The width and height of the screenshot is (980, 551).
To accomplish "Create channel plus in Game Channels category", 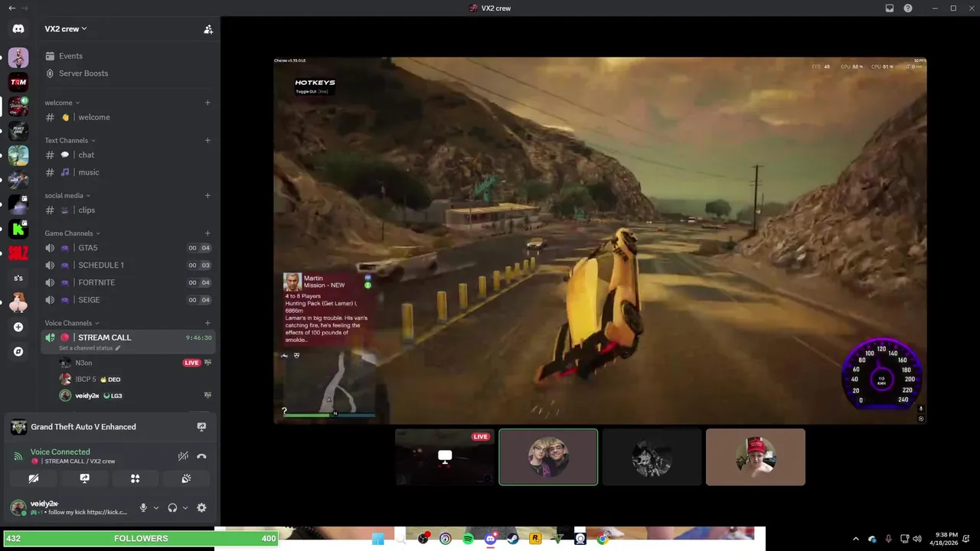I will [207, 233].
